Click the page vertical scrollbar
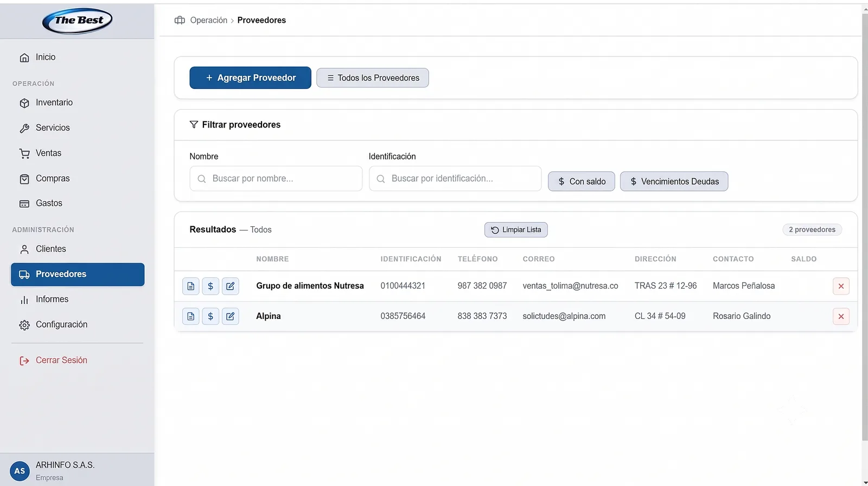Screen dimensions: 868x486 pyautogui.click(x=865, y=228)
